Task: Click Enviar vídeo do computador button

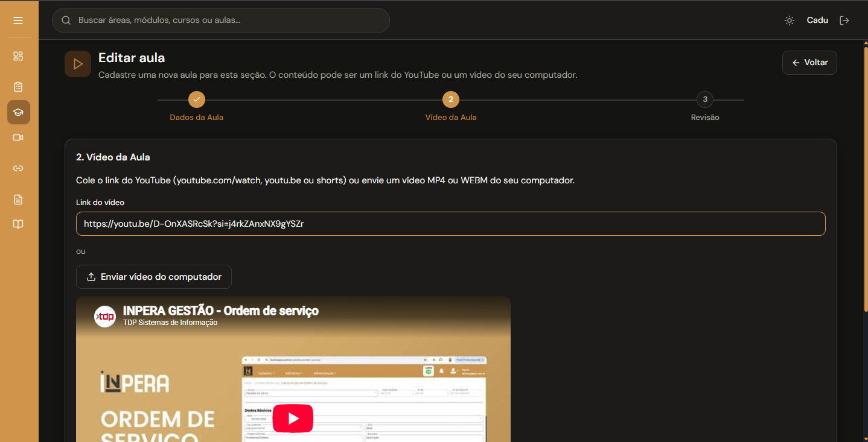Action: coord(154,277)
